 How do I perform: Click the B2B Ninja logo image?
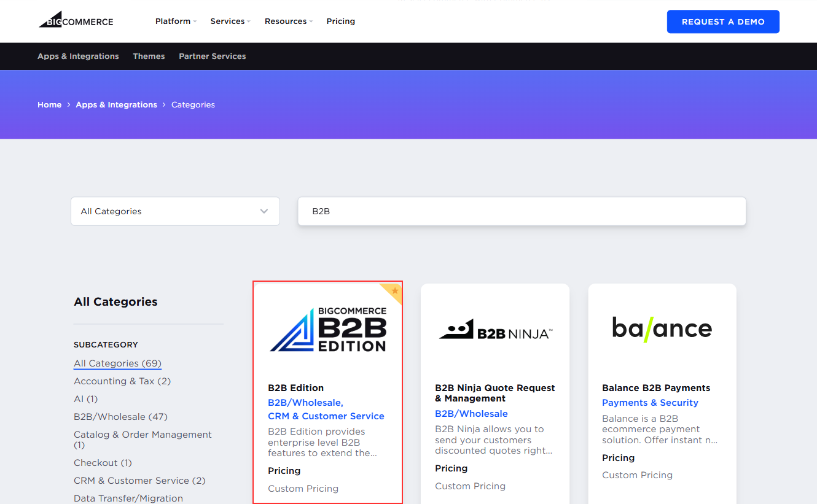[x=495, y=329]
